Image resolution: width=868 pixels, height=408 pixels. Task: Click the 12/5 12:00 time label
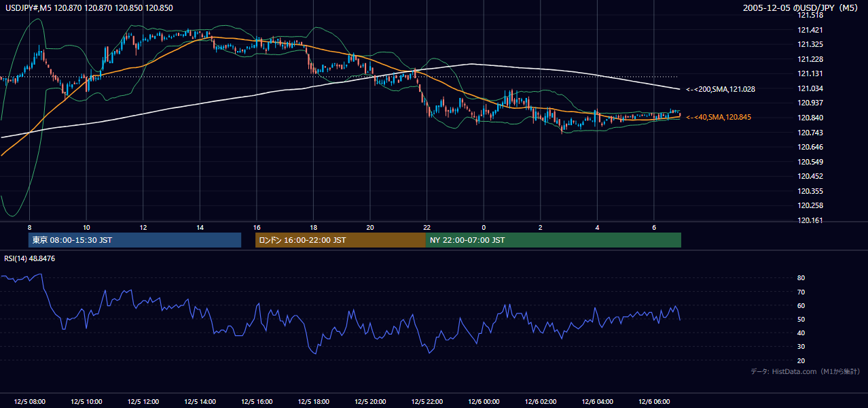(143, 402)
